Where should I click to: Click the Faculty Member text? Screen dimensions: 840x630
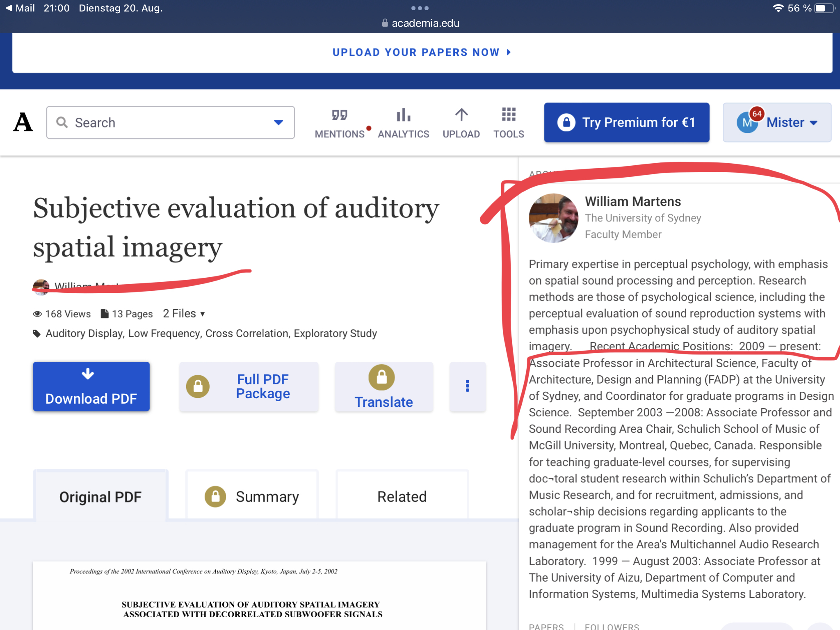(623, 234)
